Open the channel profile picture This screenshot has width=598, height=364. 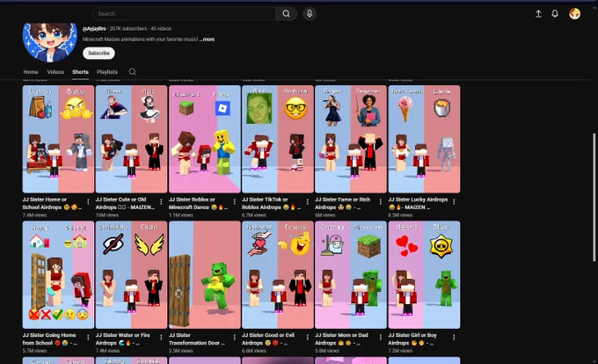(x=50, y=42)
